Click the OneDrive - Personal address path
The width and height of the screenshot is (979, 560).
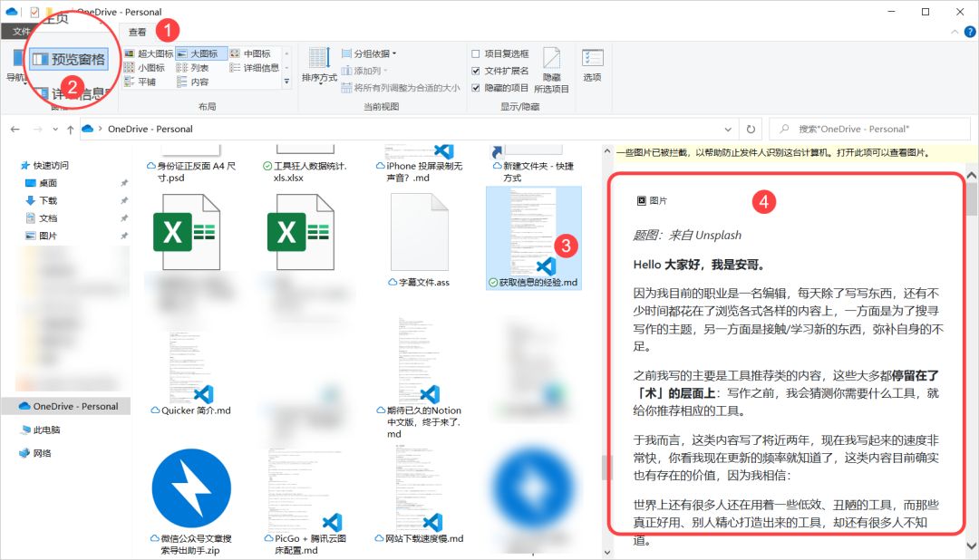(x=150, y=130)
